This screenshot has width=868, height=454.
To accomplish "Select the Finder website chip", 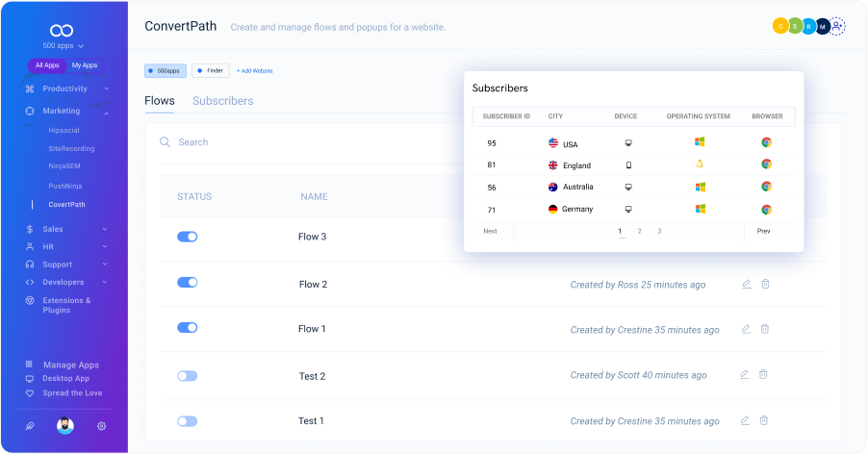I will 210,70.
